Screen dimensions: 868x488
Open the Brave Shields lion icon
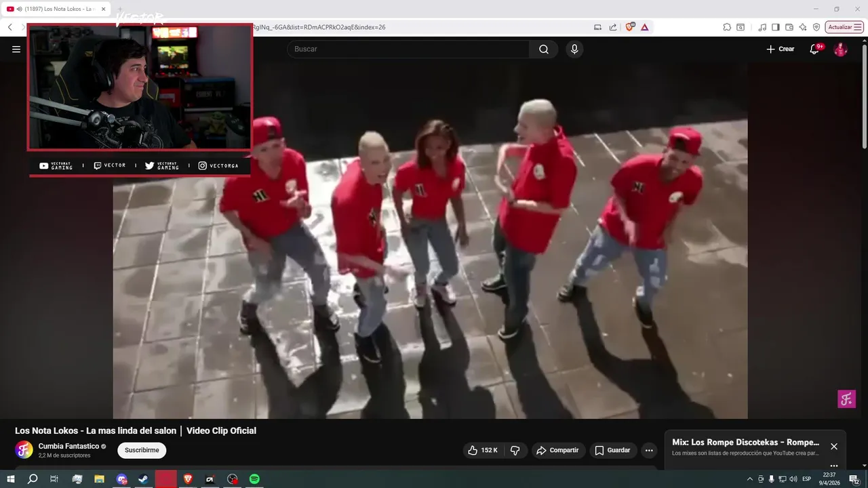630,27
